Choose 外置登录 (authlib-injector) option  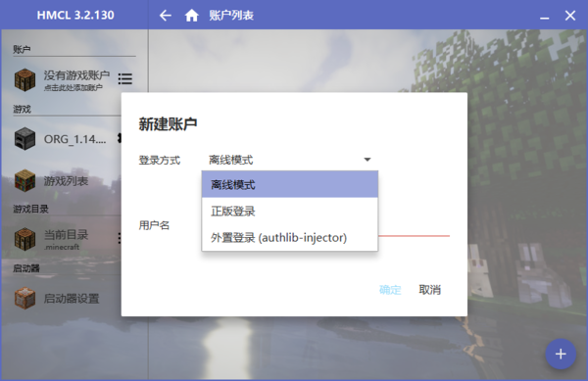tap(289, 238)
